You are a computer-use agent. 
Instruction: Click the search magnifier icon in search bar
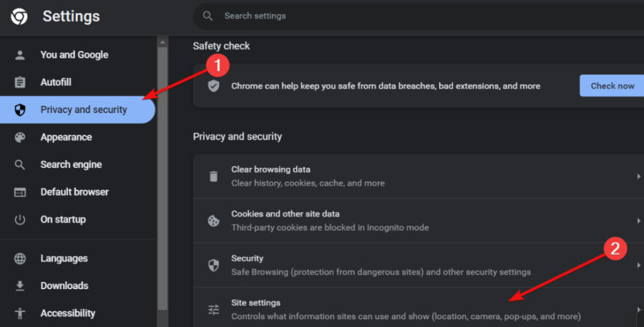[208, 16]
